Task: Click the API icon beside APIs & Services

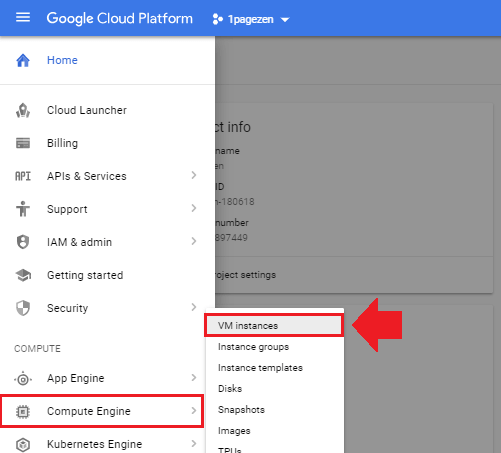Action: click(23, 176)
